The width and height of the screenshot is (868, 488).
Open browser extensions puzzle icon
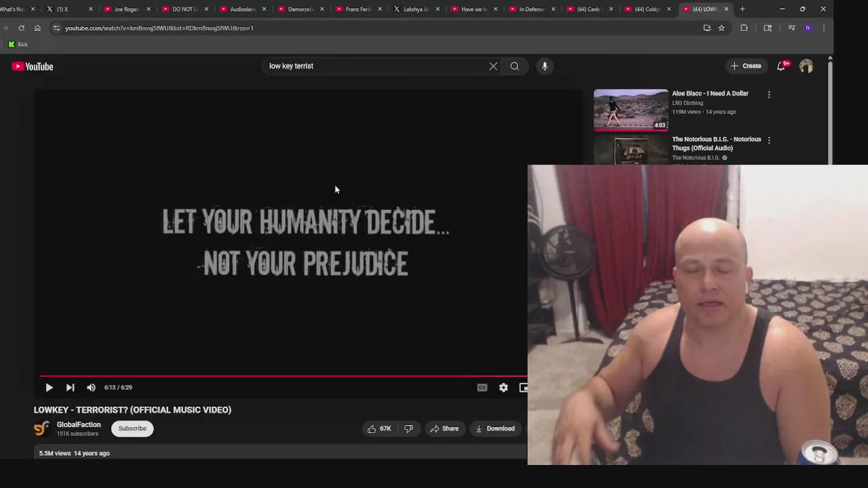point(744,28)
